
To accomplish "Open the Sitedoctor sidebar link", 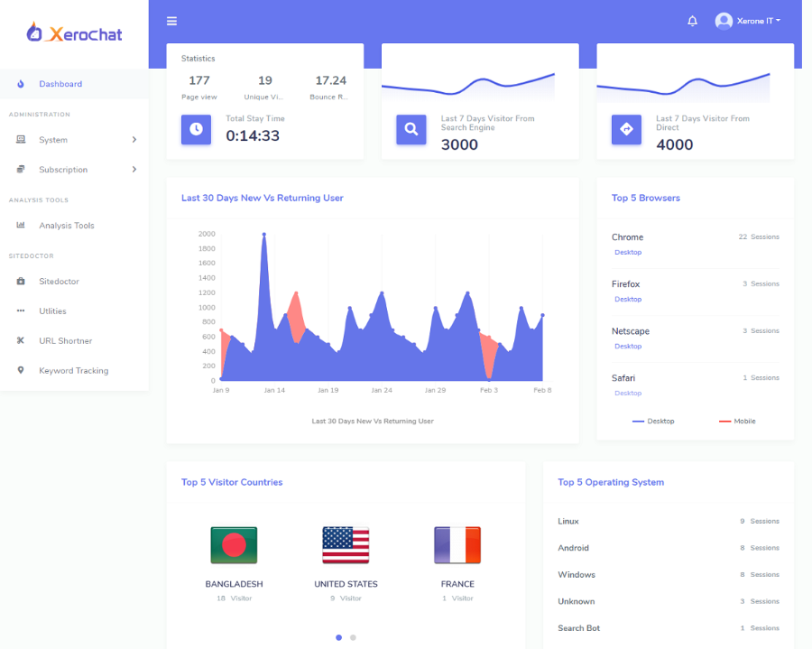I will tap(59, 282).
